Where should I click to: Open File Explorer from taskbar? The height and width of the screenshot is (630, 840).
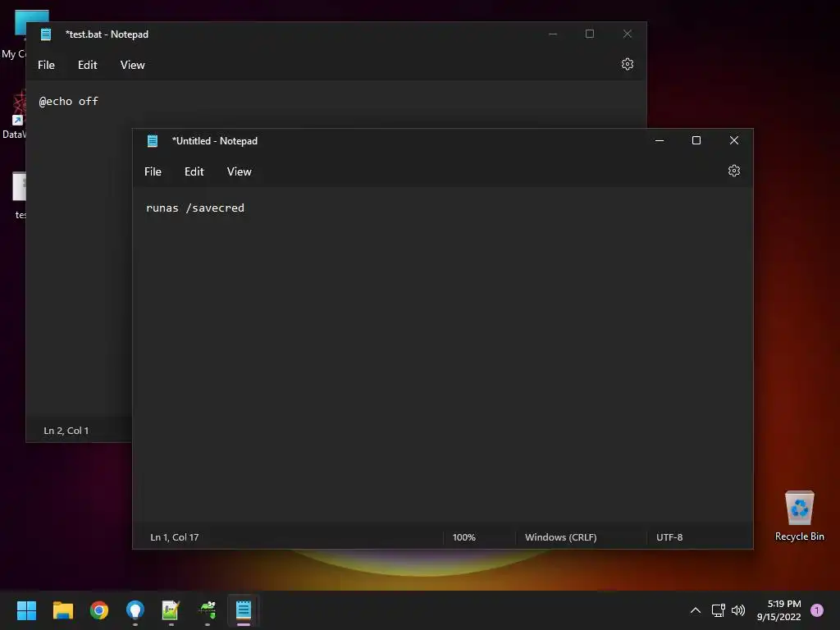62,610
